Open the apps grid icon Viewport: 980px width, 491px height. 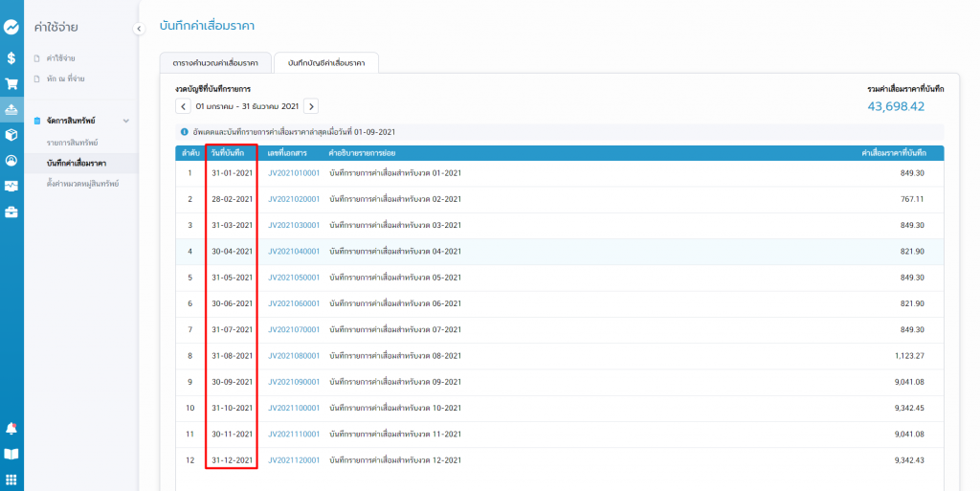coord(11,480)
